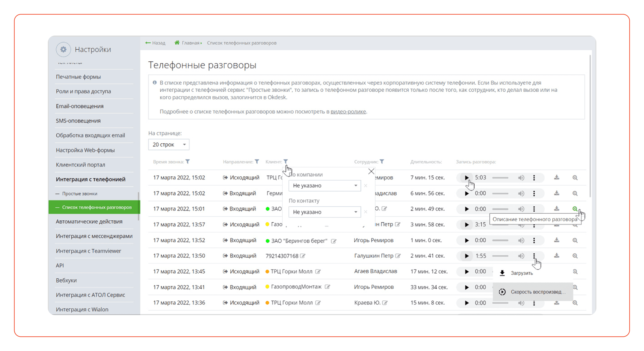Expand the По компании dropdown

point(325,186)
